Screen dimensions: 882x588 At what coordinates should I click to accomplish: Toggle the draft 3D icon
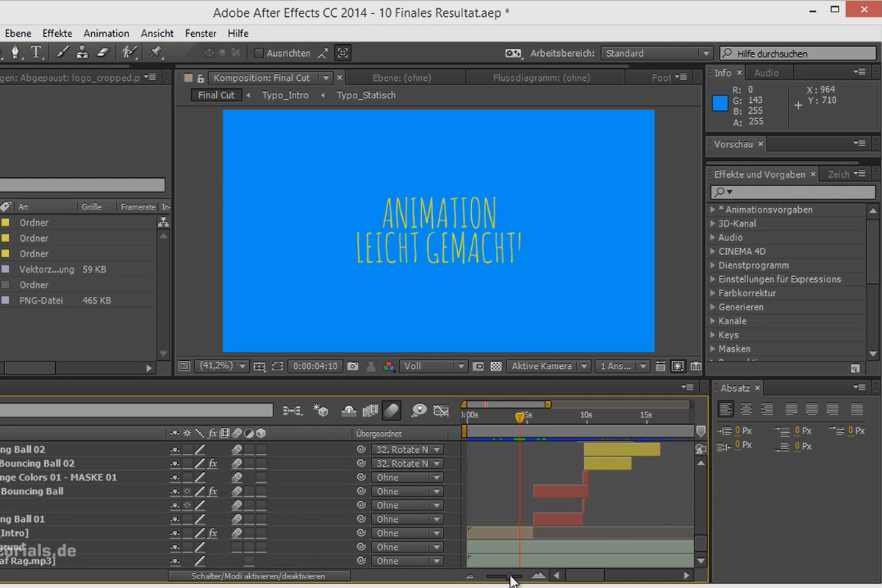[320, 410]
